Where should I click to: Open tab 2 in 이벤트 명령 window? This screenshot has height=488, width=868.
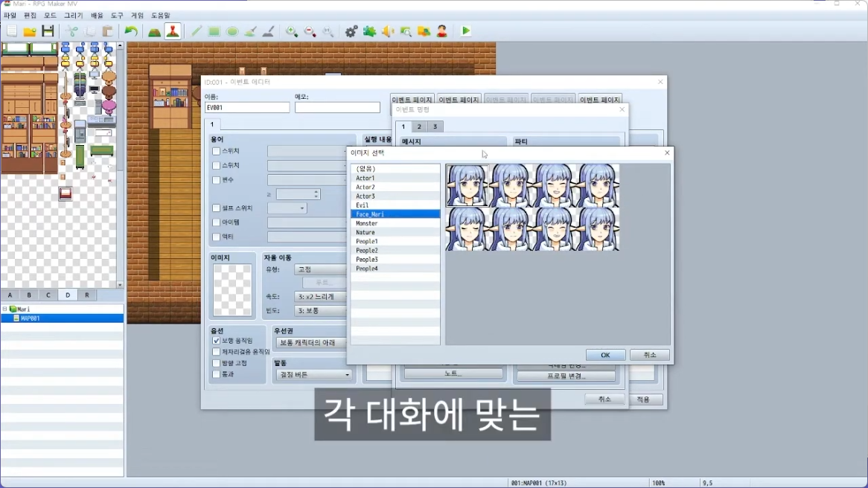tap(419, 126)
